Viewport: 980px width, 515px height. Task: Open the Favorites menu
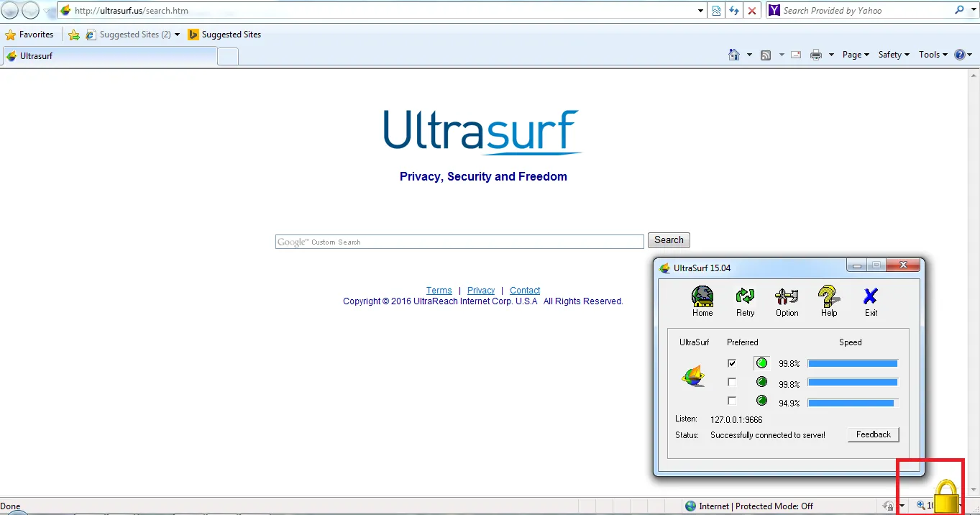pyautogui.click(x=29, y=35)
